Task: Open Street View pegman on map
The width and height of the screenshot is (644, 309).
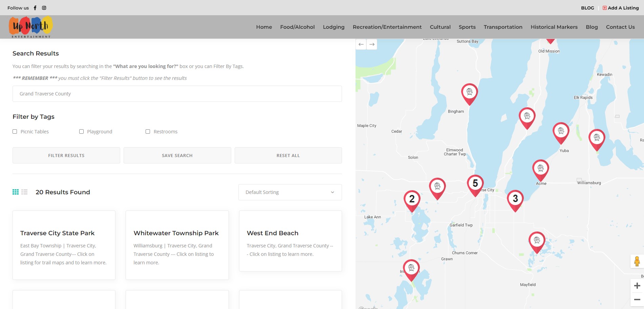Action: pyautogui.click(x=637, y=261)
